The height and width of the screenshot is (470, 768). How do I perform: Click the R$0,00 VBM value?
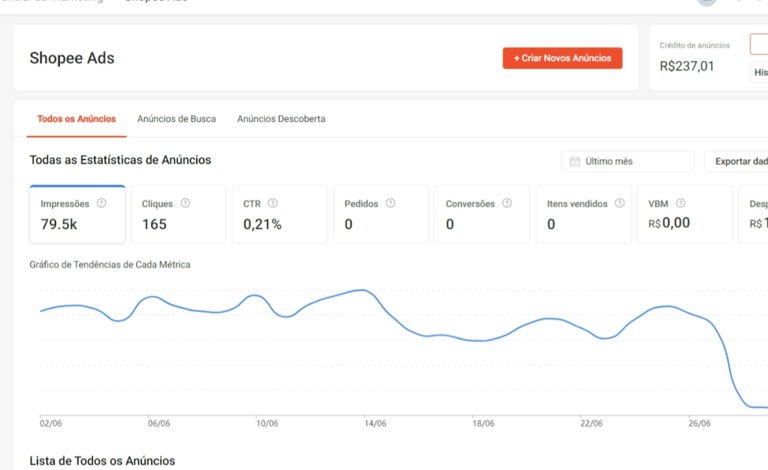click(x=669, y=223)
